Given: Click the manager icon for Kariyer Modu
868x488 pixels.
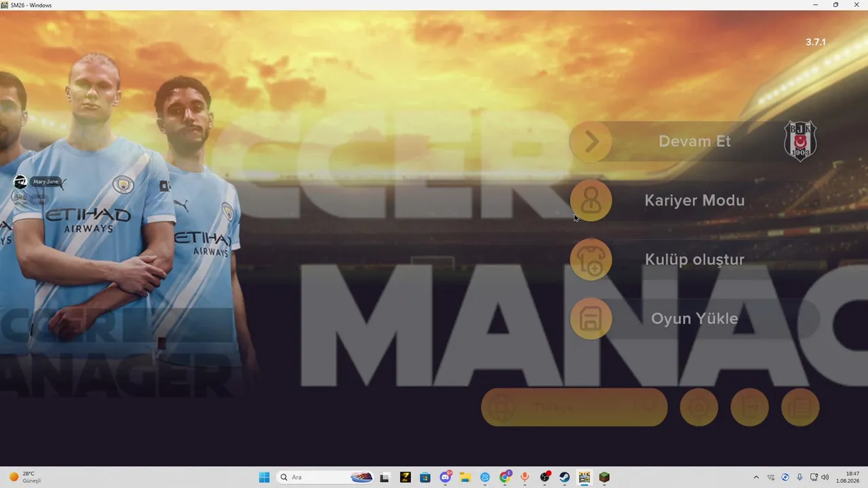Looking at the screenshot, I should [591, 201].
